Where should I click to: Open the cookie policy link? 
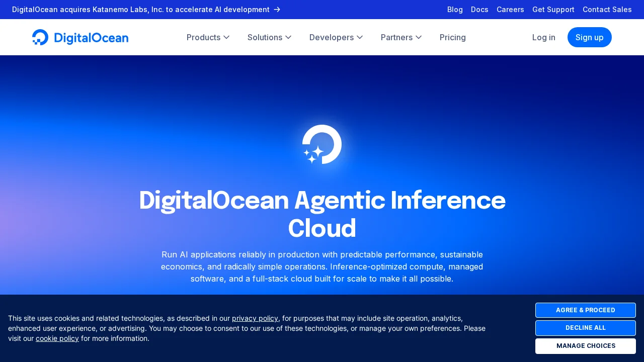point(57,338)
